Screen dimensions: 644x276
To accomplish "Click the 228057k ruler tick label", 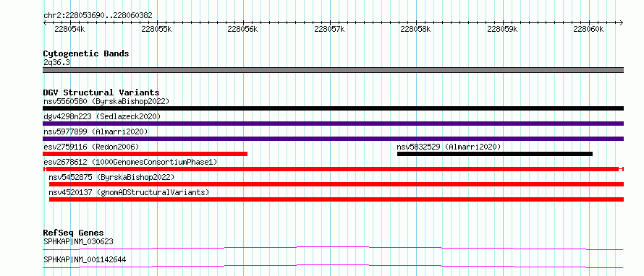I will pos(329,29).
